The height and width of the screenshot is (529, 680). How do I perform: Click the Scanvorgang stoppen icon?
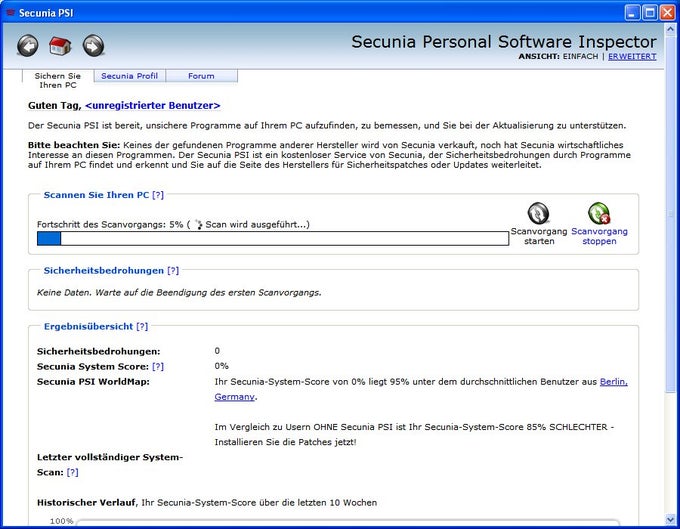tap(599, 213)
